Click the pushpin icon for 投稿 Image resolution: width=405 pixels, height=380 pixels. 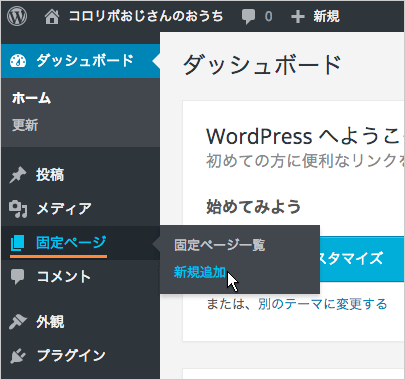[18, 175]
